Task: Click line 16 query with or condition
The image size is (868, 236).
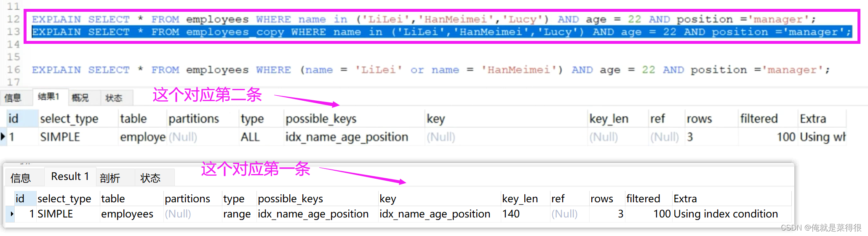Action: pyautogui.click(x=431, y=70)
